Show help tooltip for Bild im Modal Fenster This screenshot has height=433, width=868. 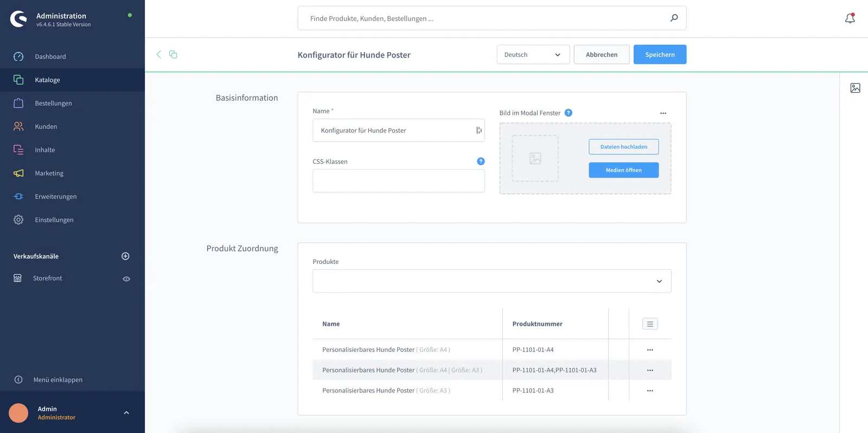pyautogui.click(x=569, y=113)
